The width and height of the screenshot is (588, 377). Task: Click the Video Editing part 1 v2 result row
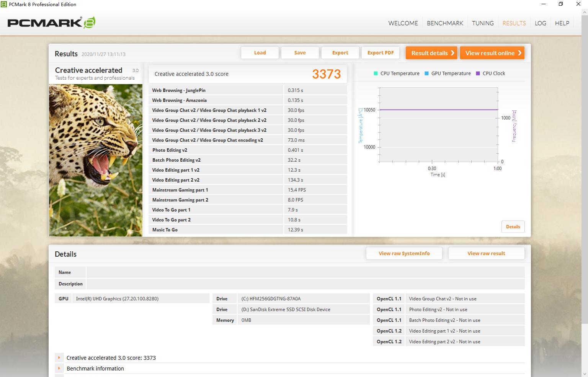(x=248, y=170)
